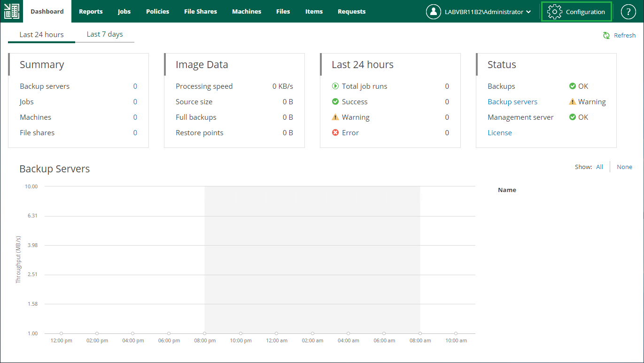Switch to the Last 7 days tab
Viewport: 644px width, 363px height.
tap(105, 34)
